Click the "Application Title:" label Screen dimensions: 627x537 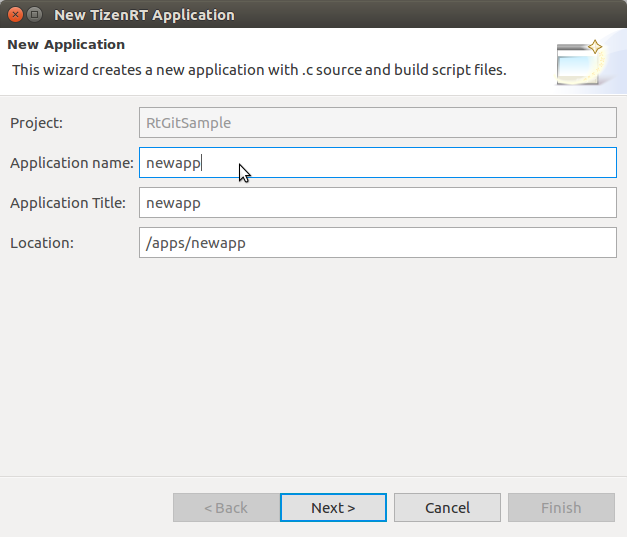coord(67,203)
